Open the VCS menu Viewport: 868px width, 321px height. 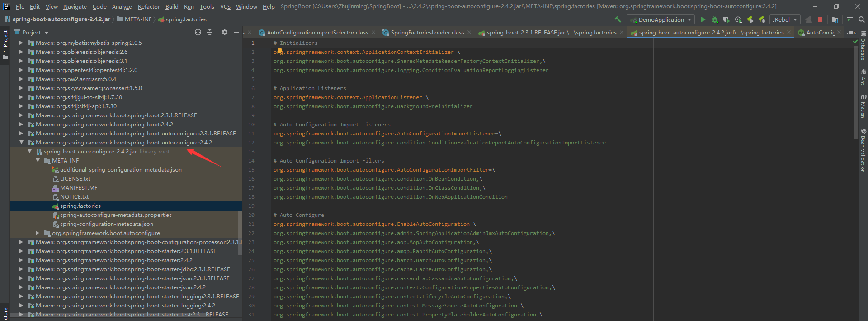click(225, 6)
